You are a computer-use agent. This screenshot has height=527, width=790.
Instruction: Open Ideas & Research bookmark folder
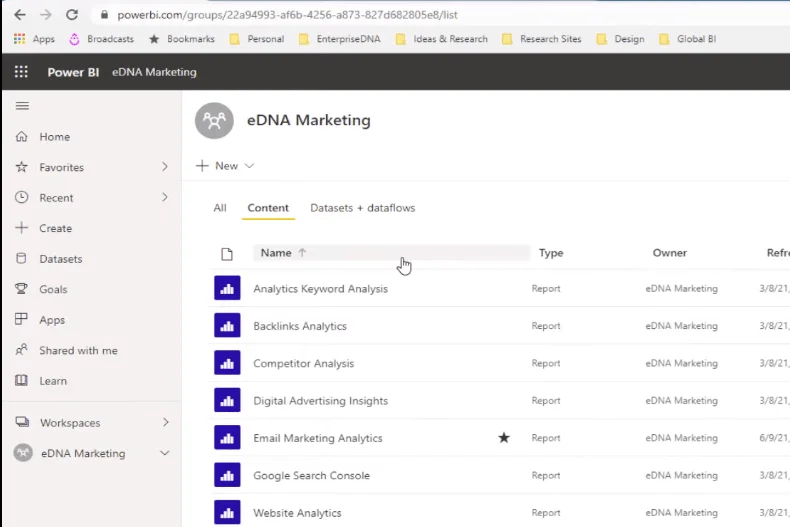click(441, 39)
